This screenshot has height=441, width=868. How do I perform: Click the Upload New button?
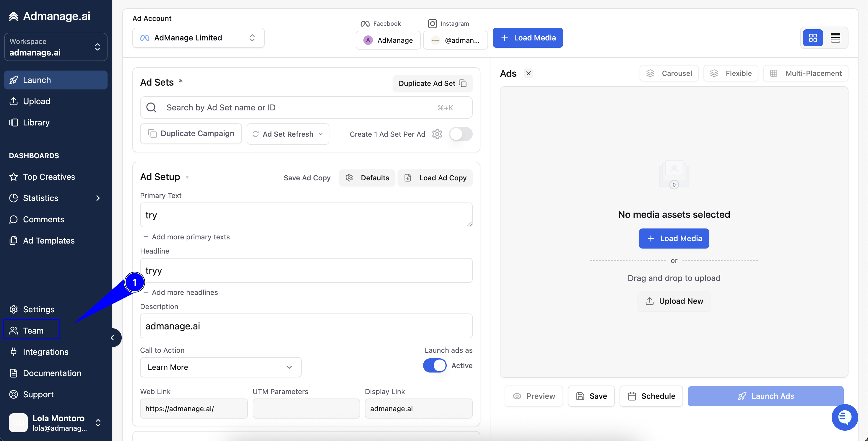[674, 301]
